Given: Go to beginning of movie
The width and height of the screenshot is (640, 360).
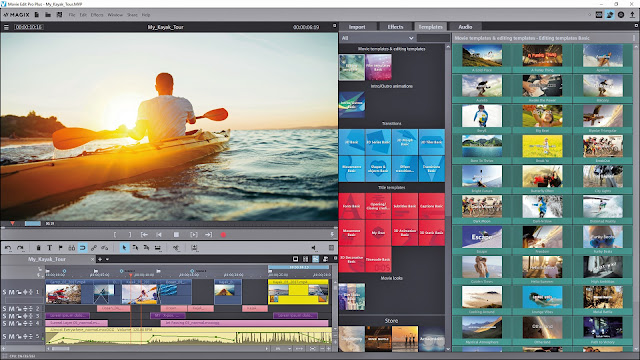Looking at the screenshot, I should [159, 235].
